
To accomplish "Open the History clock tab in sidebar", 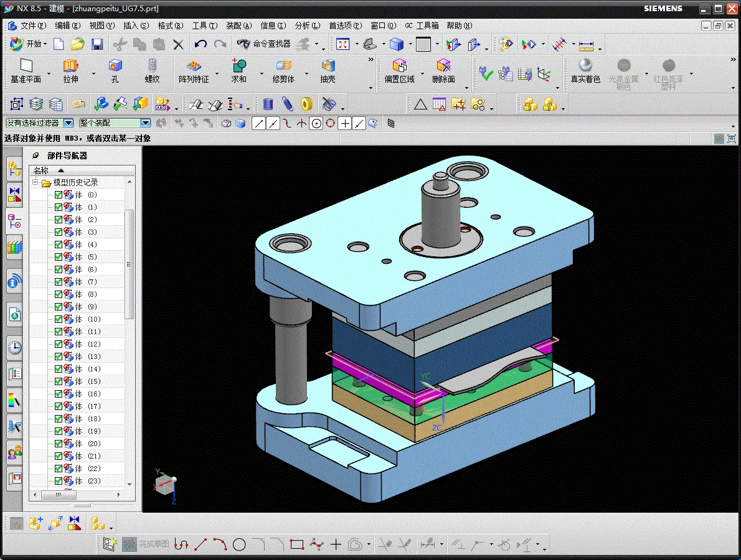I will [14, 347].
